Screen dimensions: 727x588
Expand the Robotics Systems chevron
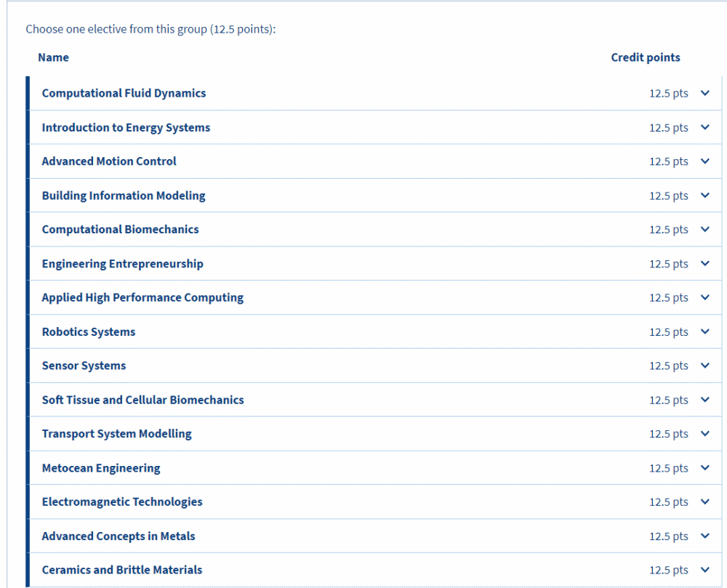(x=704, y=331)
